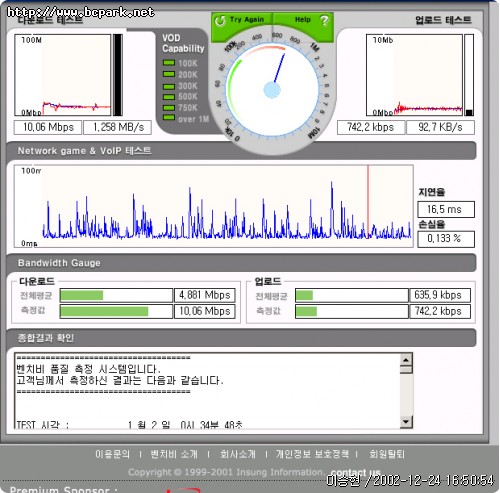Click the download 측정값 progress bar
This screenshot has width=500, height=493.
coord(116,311)
